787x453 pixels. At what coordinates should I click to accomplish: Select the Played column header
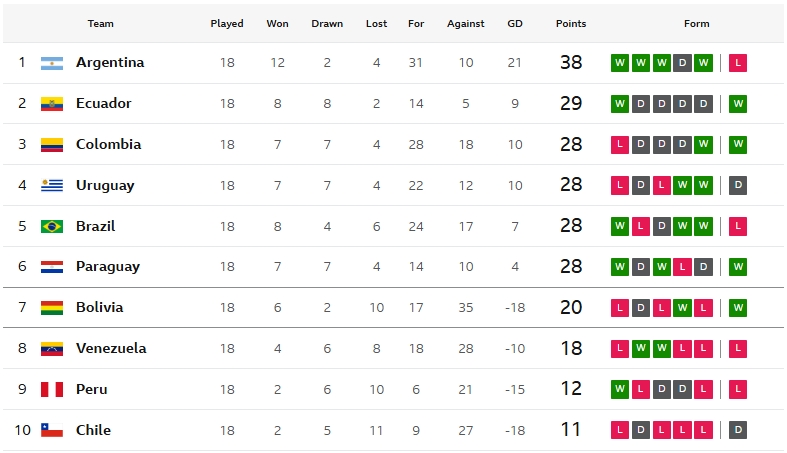click(x=227, y=24)
